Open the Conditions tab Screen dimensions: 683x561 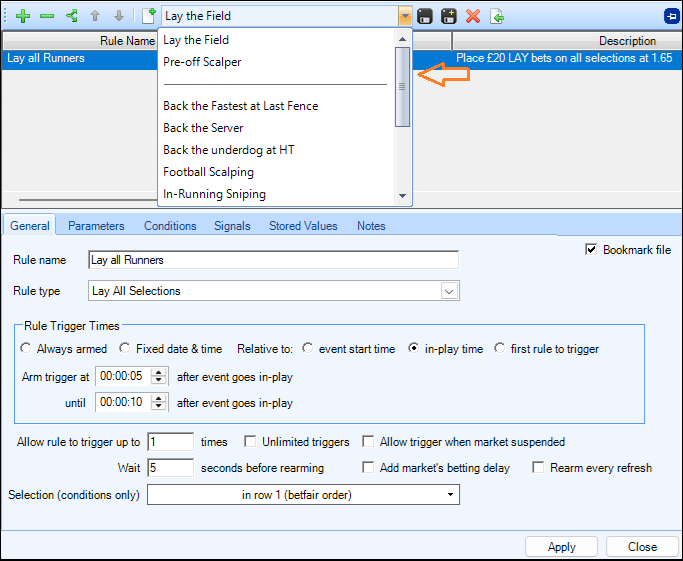170,226
